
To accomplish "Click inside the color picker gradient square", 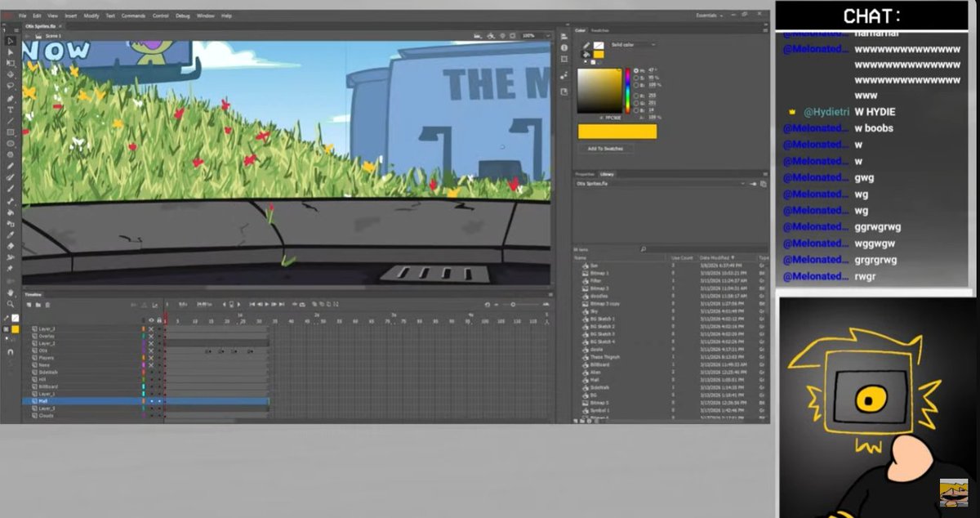I will (x=600, y=90).
